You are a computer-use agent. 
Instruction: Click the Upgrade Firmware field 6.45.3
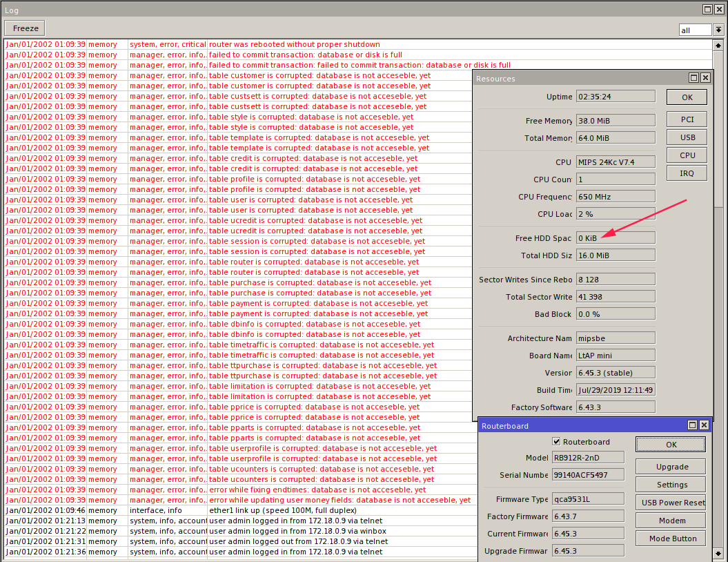click(588, 551)
